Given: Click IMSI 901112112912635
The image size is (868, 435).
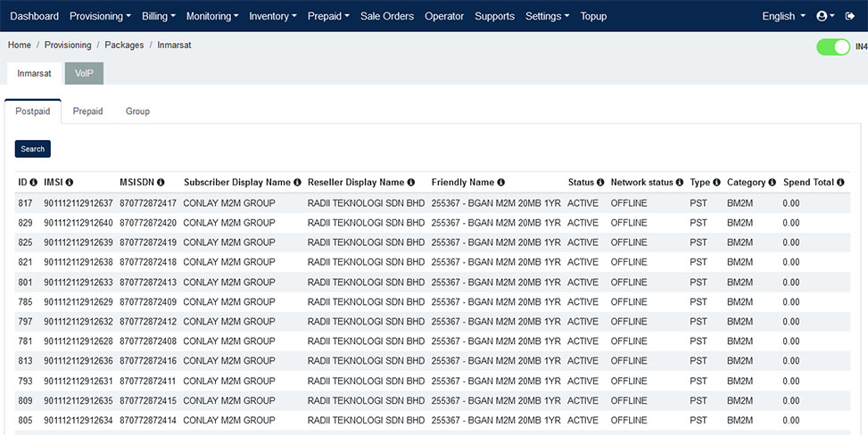Looking at the screenshot, I should 79,401.
